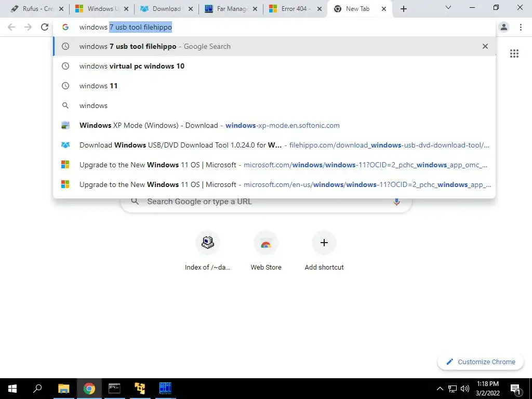The height and width of the screenshot is (399, 532).
Task: Click magnifier icon beside windows suggestion
Action: [x=65, y=105]
